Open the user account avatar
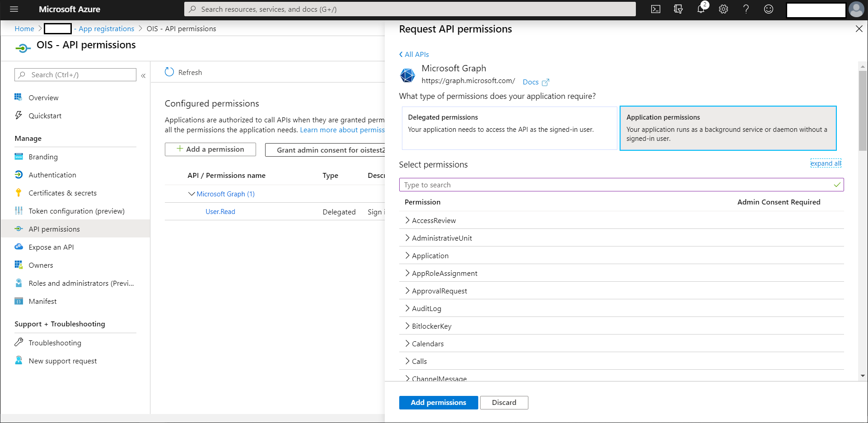The image size is (868, 423). (x=856, y=9)
